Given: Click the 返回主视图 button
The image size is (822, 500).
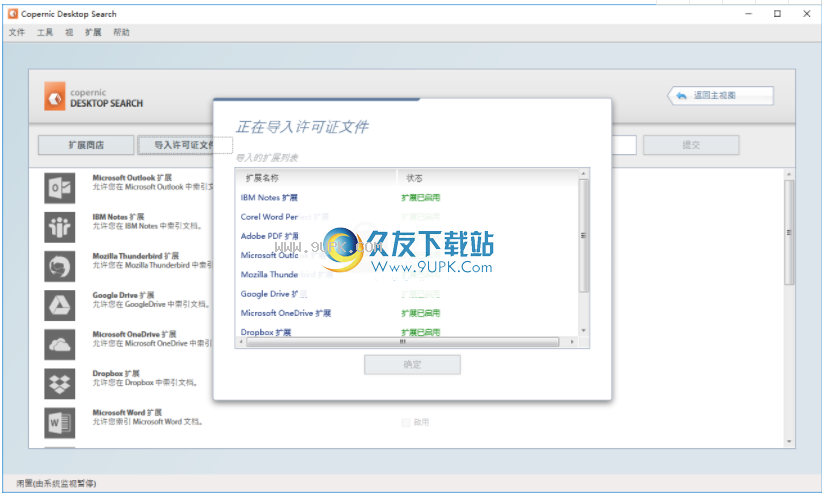Looking at the screenshot, I should coord(721,95).
